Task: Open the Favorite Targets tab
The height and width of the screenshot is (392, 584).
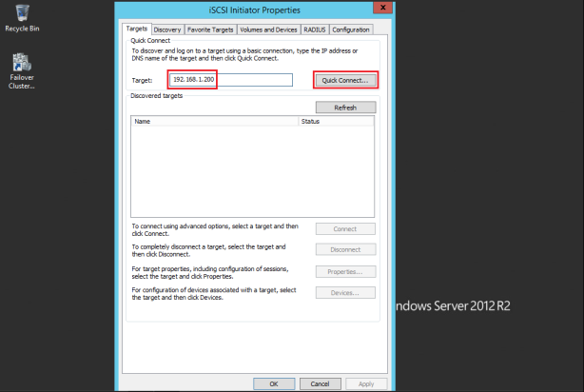Action: click(x=210, y=29)
